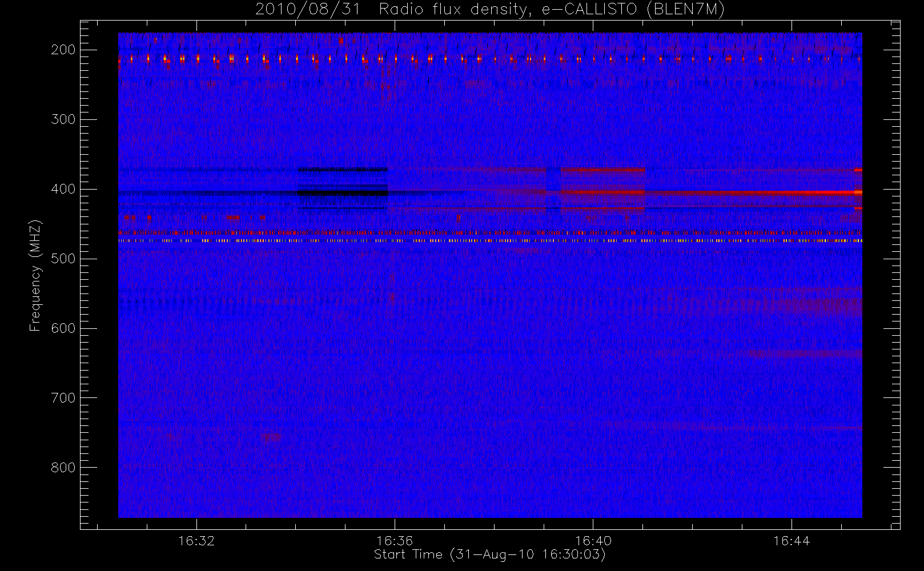Click the 200 frequency tick label
The width and height of the screenshot is (924, 571).
click(x=63, y=50)
